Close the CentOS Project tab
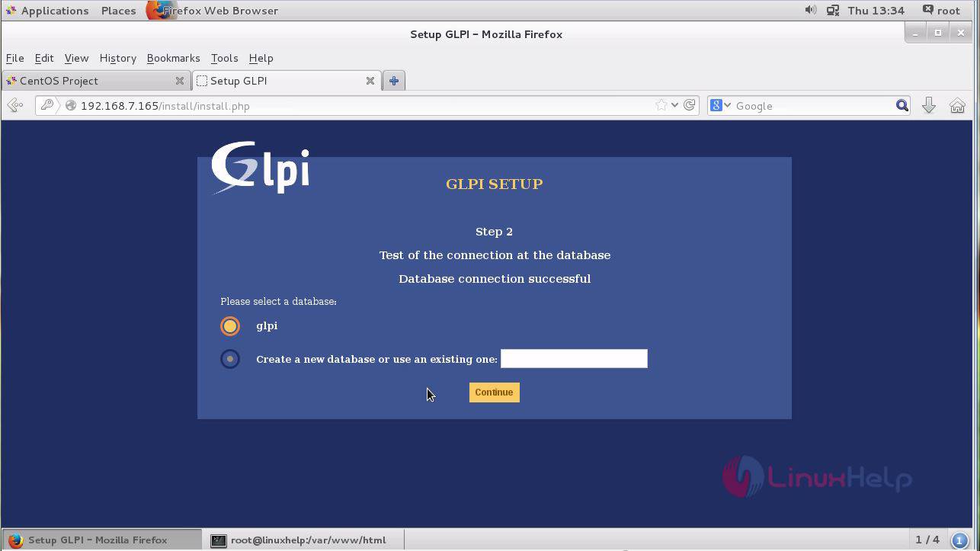 pos(180,81)
